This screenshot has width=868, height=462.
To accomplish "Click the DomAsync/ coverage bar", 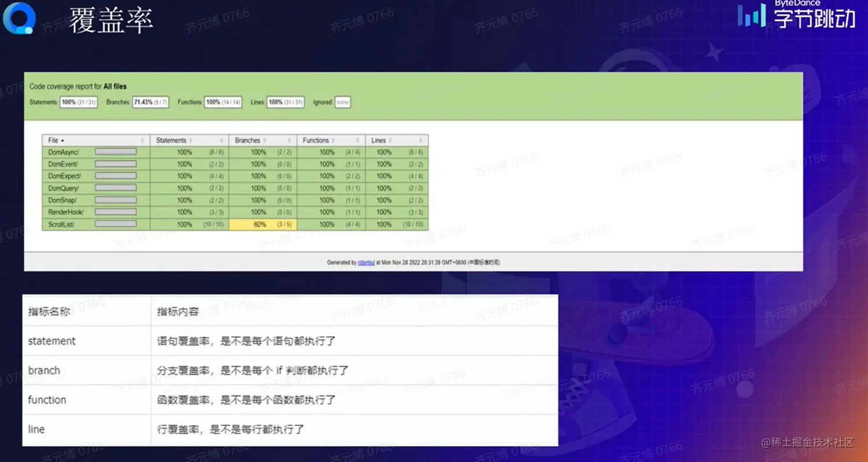I will point(116,152).
